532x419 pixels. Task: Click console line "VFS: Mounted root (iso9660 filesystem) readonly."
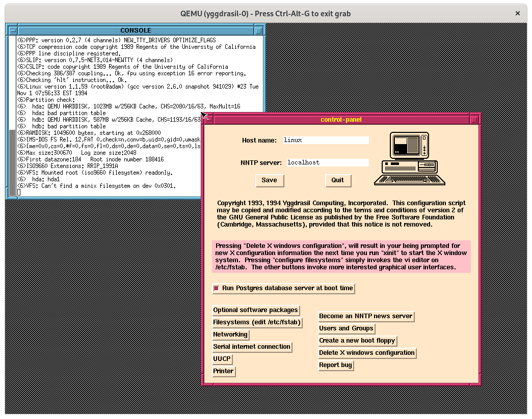[95, 173]
